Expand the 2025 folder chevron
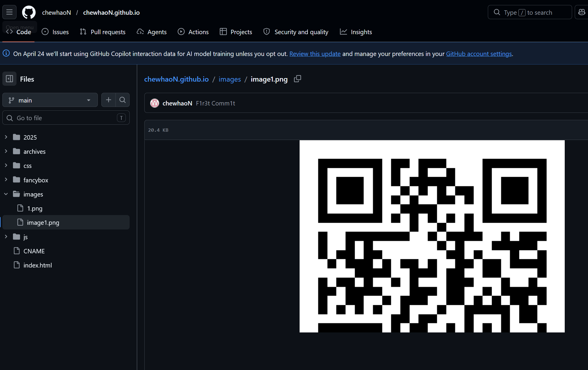Screen dimensions: 588x370 pyautogui.click(x=6, y=137)
